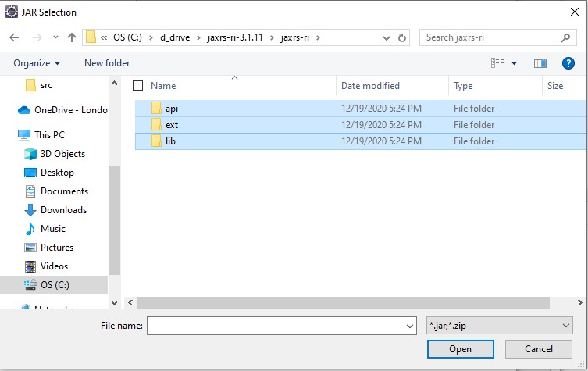This screenshot has width=588, height=371.
Task: Open Help with the question icon
Action: pos(568,63)
